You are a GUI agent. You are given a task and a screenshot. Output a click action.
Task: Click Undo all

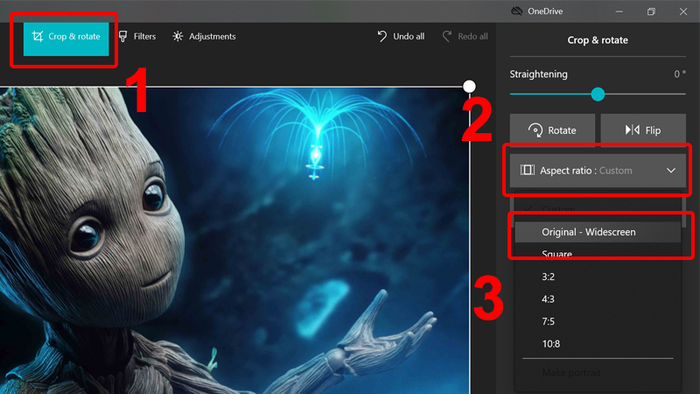pos(401,37)
